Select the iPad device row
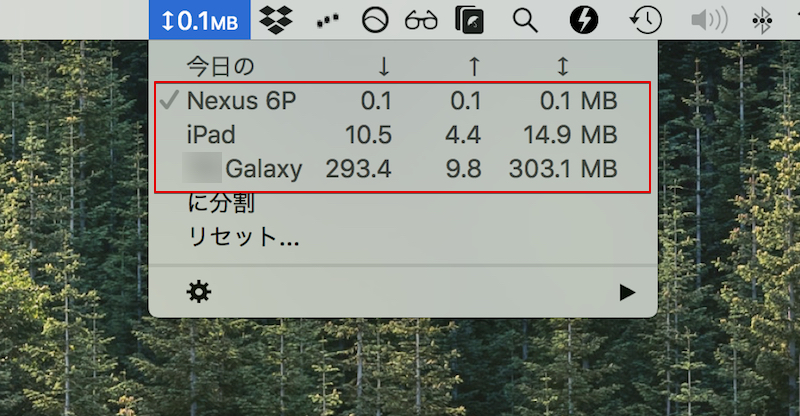Screen dimensions: 800x416 [x=403, y=135]
